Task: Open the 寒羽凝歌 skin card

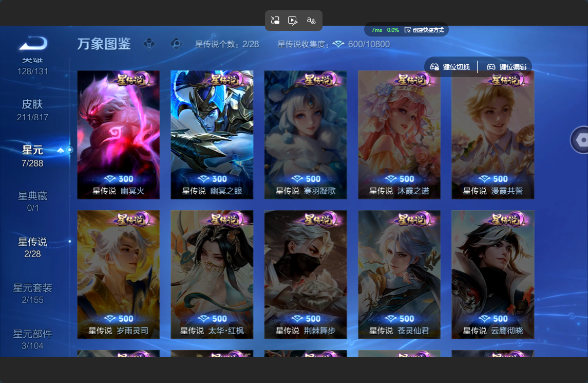Action: (306, 135)
